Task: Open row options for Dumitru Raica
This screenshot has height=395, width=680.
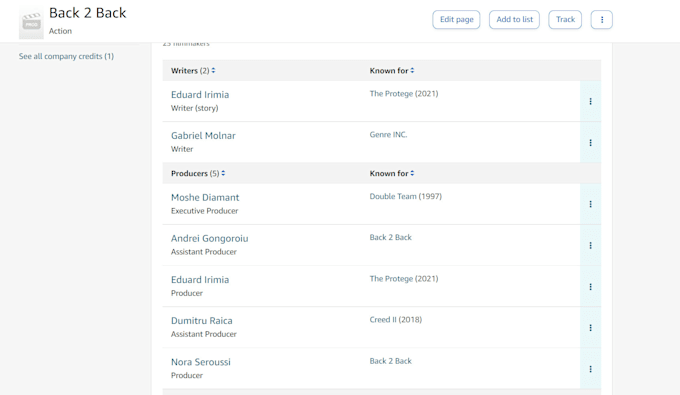Action: point(590,328)
